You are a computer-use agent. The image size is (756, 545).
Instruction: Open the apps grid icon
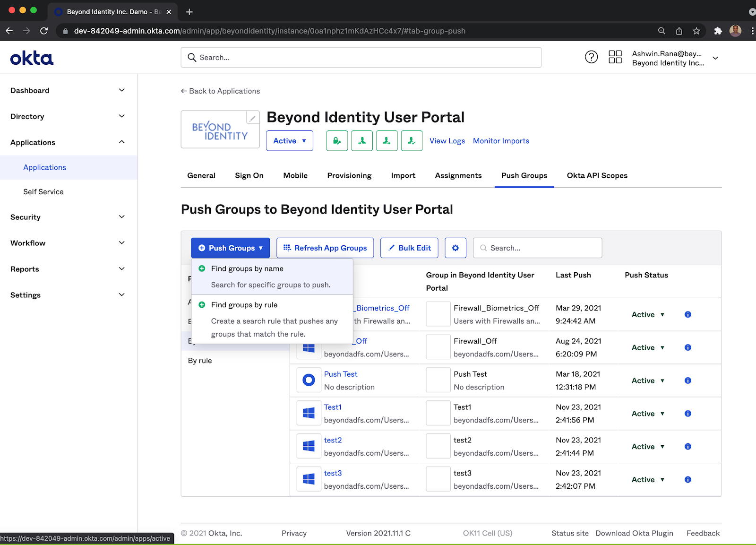coord(615,57)
